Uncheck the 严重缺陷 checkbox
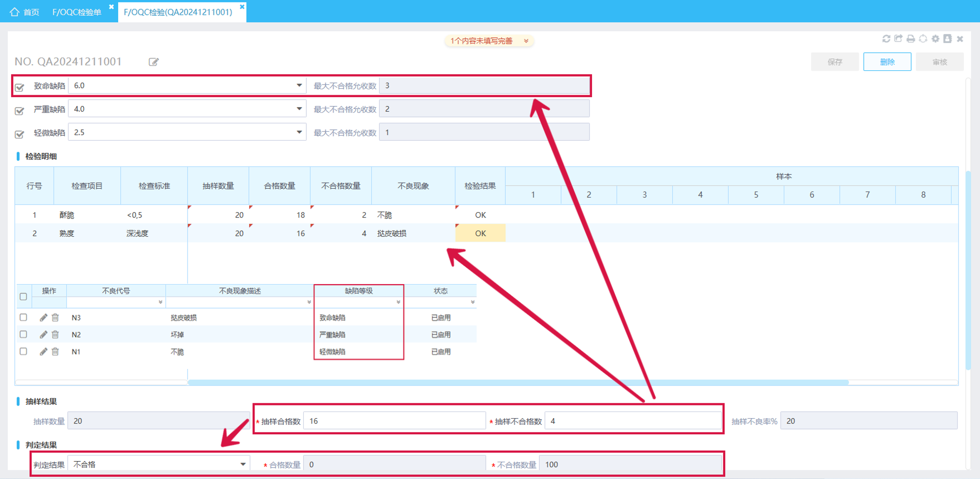Viewport: 980px width, 479px height. tap(20, 111)
